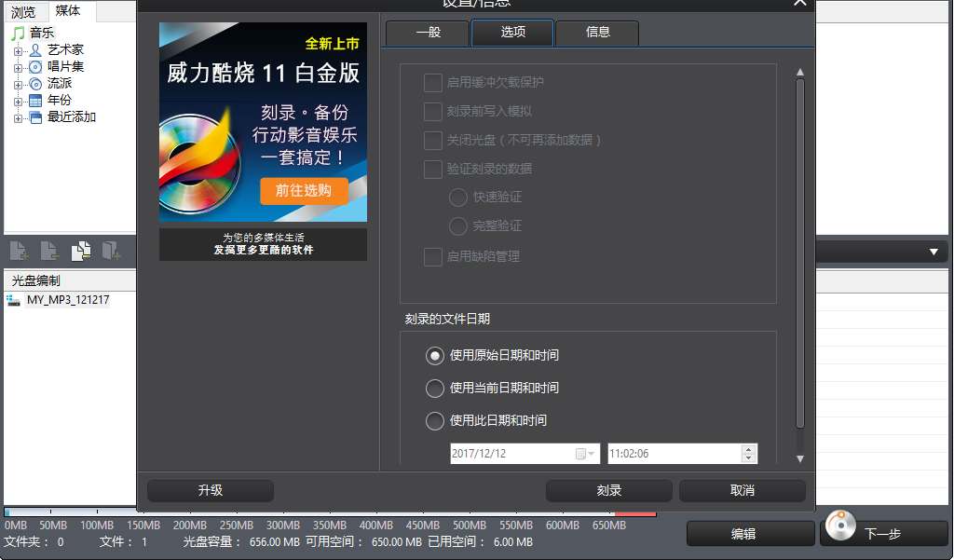Click the 发掘更多更酷的软件 link

coord(264,250)
